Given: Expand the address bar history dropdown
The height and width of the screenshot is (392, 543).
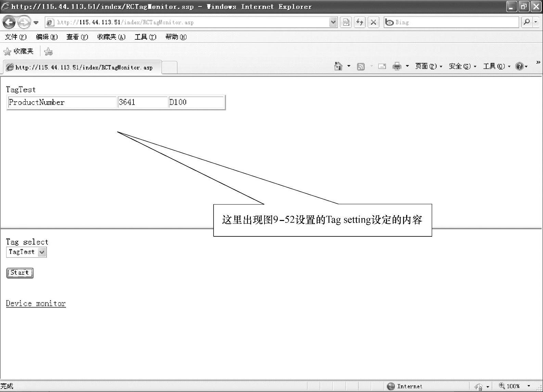Looking at the screenshot, I should point(333,22).
